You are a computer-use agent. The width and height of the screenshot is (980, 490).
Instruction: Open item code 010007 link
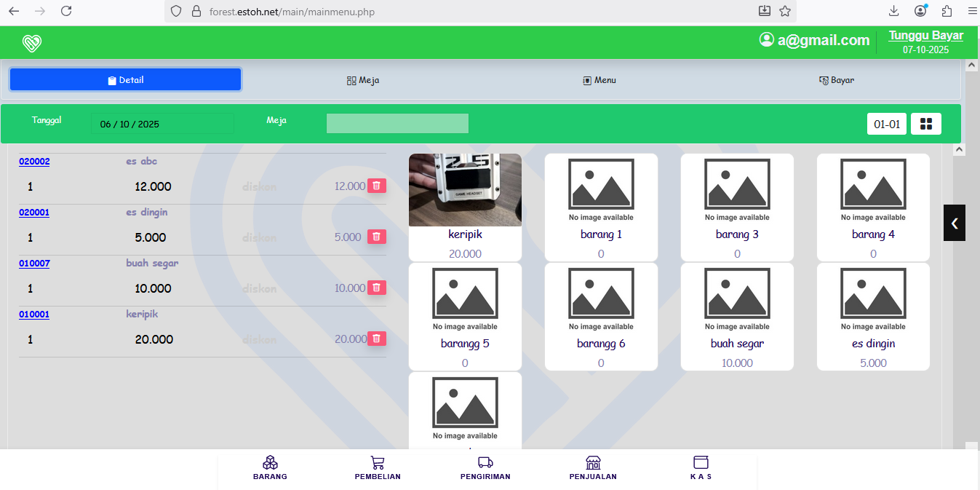coord(34,264)
